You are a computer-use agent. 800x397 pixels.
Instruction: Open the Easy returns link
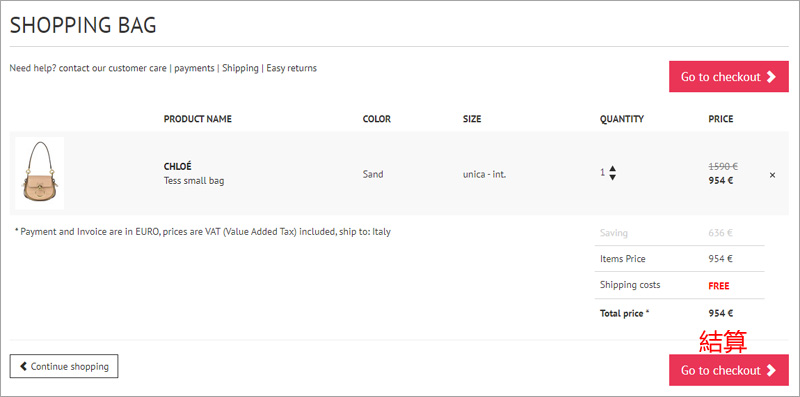[291, 68]
